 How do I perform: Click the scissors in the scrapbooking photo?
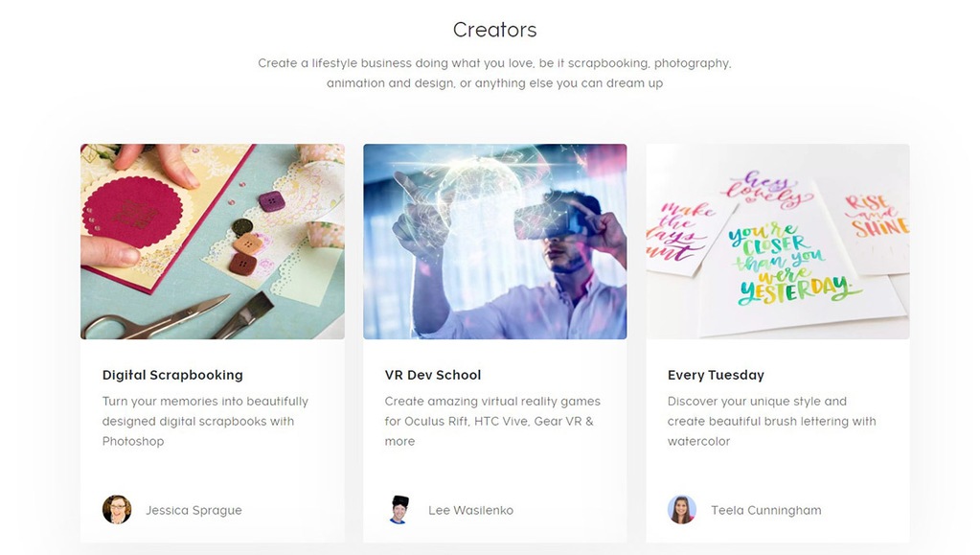pyautogui.click(x=157, y=318)
